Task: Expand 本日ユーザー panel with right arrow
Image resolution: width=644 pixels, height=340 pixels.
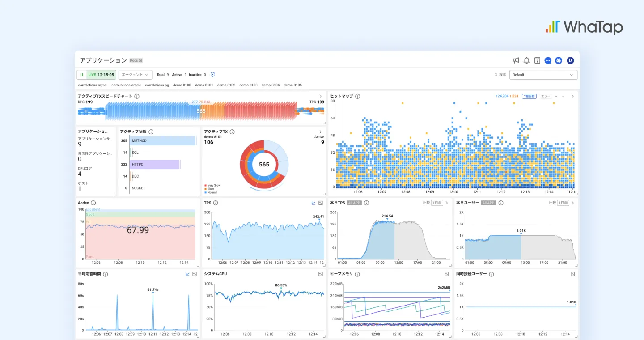Action: 572,203
